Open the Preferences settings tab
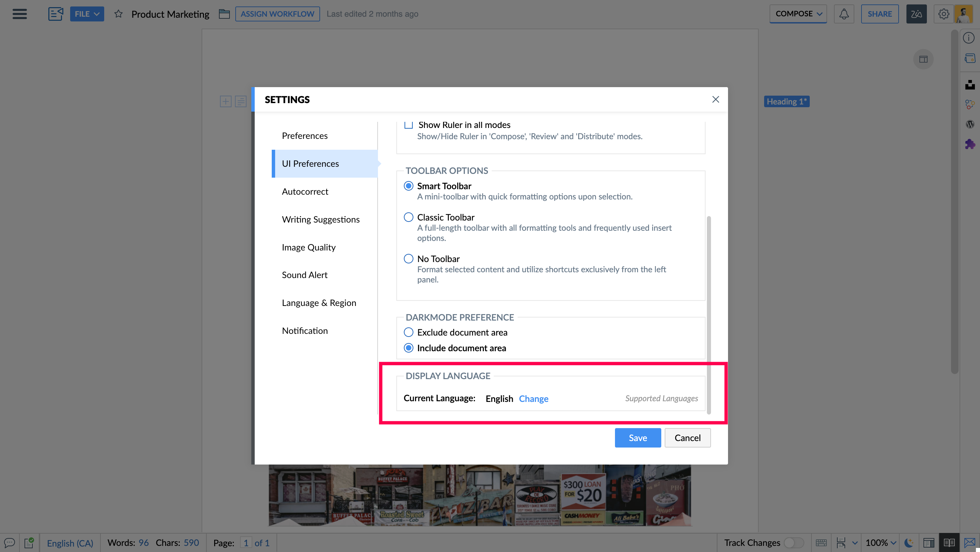 click(325, 136)
